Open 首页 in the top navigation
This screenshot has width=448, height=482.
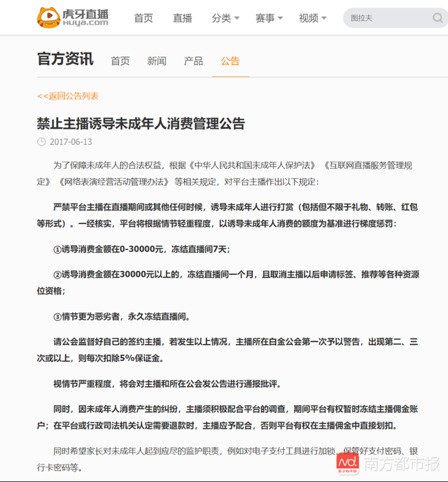coord(143,18)
